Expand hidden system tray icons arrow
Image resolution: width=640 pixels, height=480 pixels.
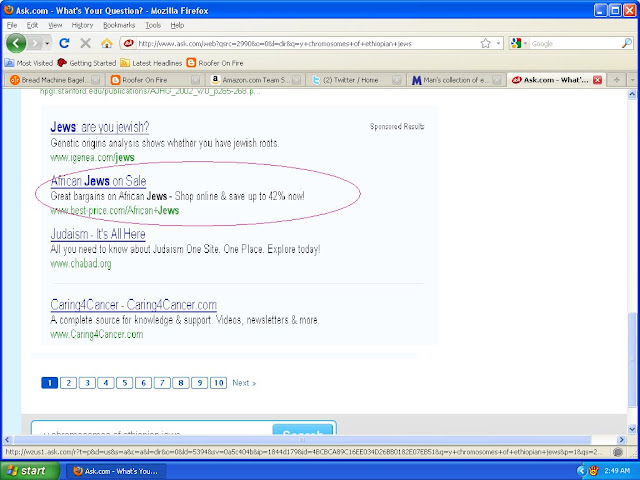click(581, 471)
